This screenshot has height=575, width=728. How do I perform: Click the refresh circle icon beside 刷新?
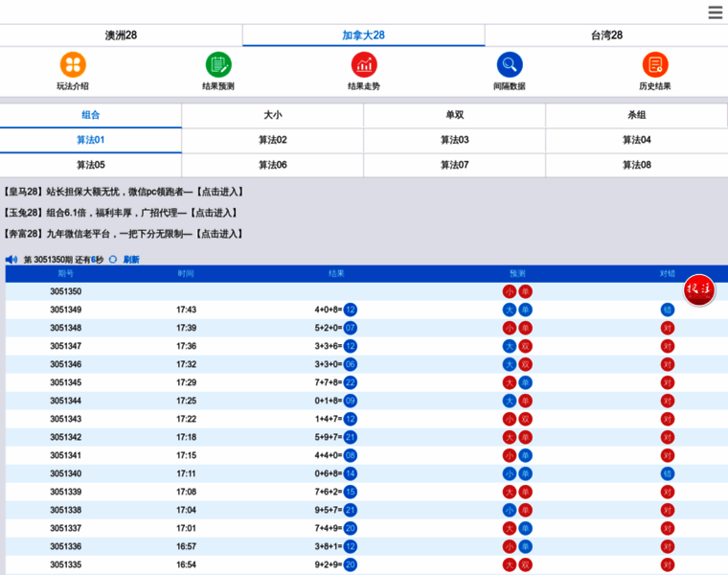coord(113,260)
